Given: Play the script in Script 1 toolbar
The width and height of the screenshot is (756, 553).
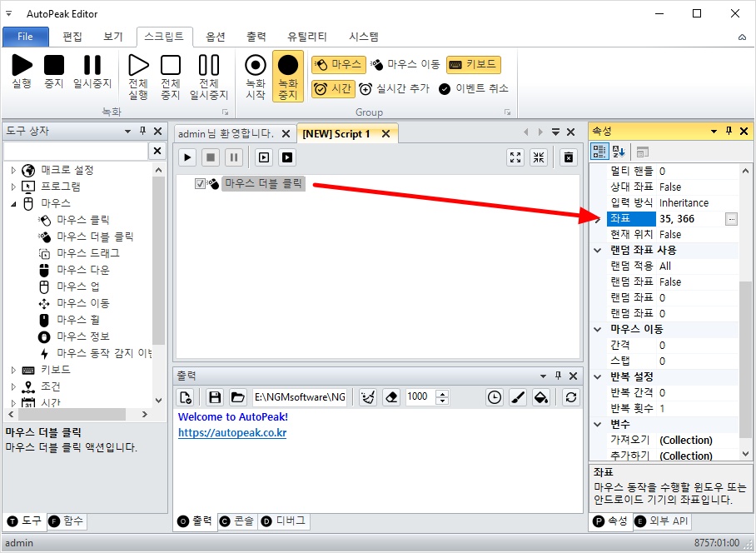Looking at the screenshot, I should coord(187,157).
